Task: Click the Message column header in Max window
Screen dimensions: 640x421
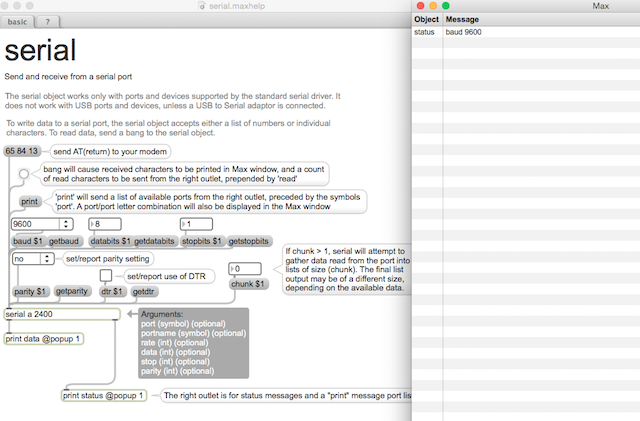Action: [462, 19]
